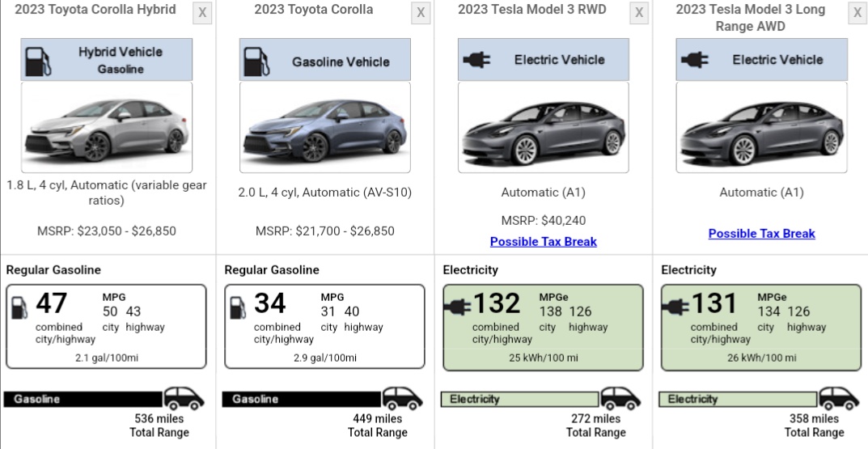Click the plug icon for Model 3 Long Range AWD
Screen dimensions: 868x449
694,60
